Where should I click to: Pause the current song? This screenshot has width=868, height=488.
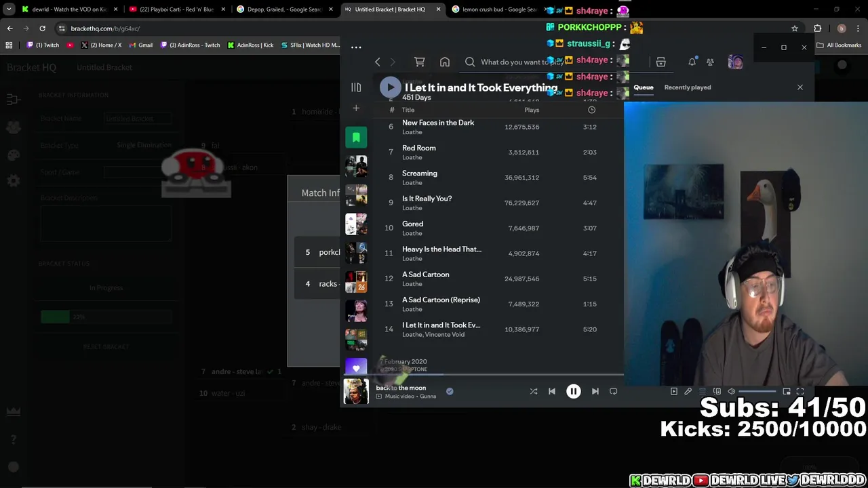pos(574,391)
